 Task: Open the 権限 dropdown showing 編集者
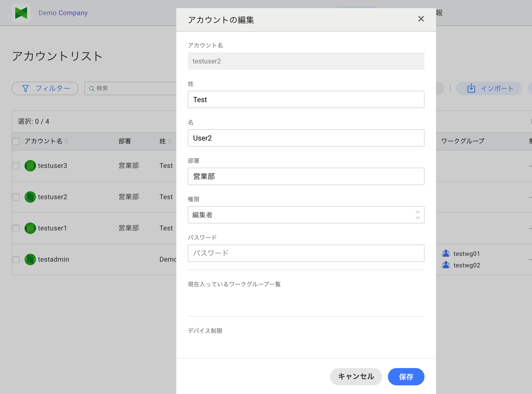[306, 215]
